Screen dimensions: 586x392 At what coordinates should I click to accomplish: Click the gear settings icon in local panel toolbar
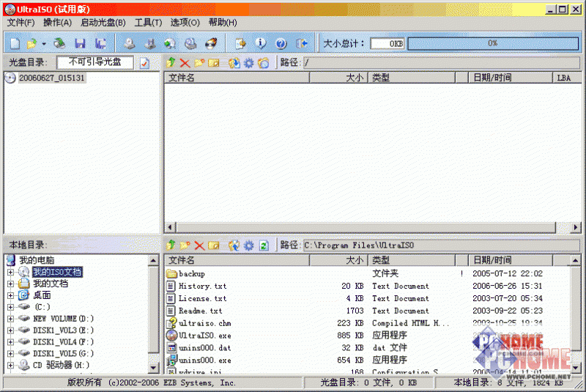249,245
